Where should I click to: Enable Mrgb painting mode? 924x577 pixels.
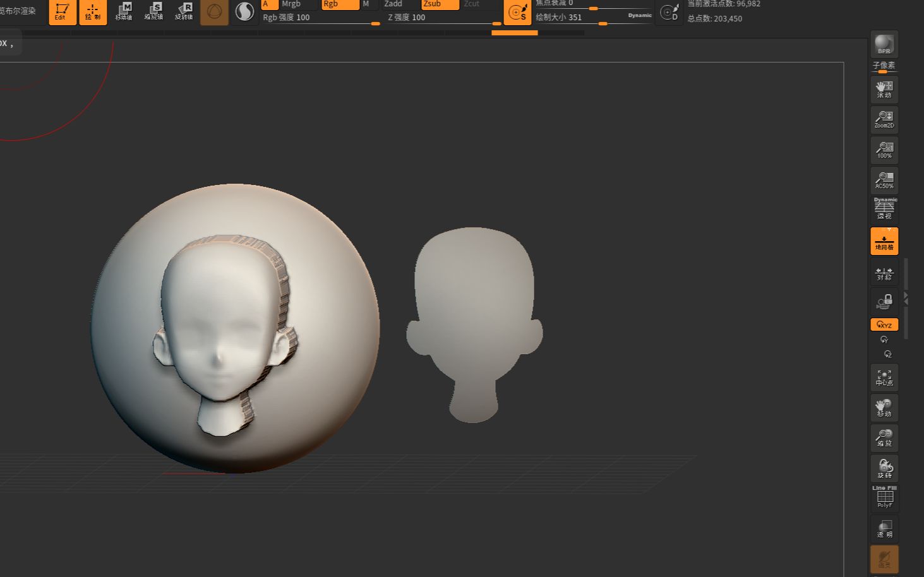(291, 4)
